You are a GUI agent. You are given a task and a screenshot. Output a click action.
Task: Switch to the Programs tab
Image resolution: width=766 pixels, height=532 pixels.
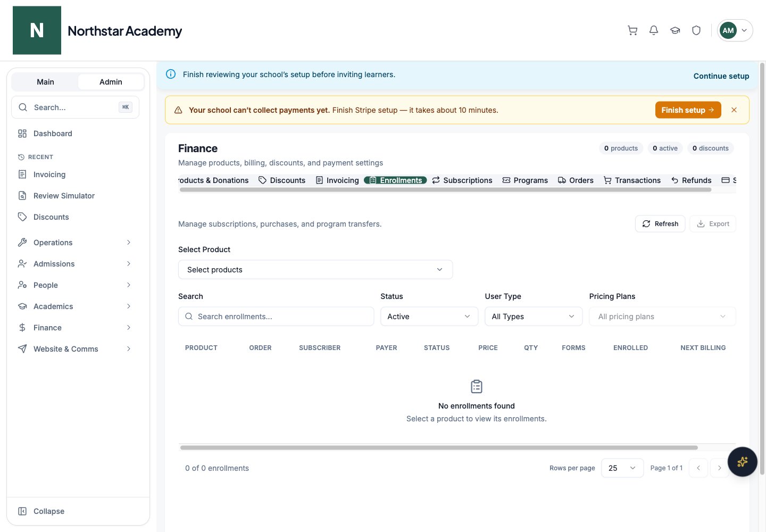pyautogui.click(x=525, y=180)
